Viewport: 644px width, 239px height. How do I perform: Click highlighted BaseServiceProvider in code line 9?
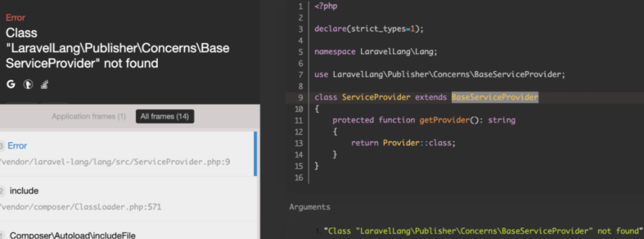click(x=495, y=98)
